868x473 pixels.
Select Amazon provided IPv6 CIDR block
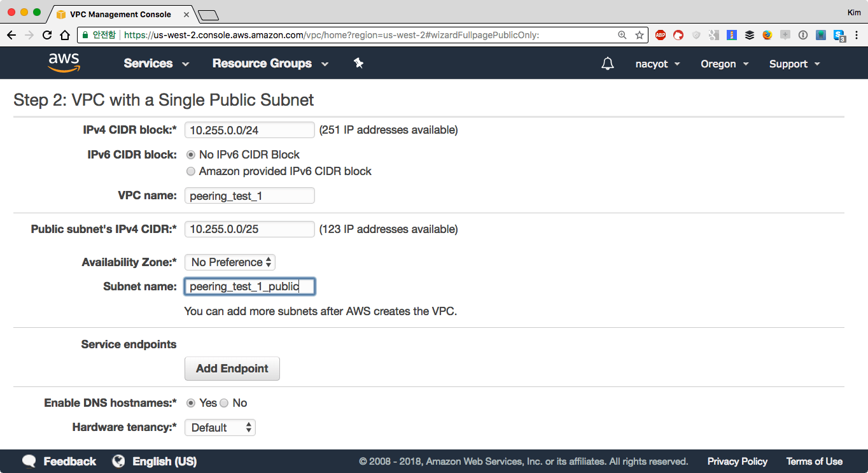[x=190, y=171]
